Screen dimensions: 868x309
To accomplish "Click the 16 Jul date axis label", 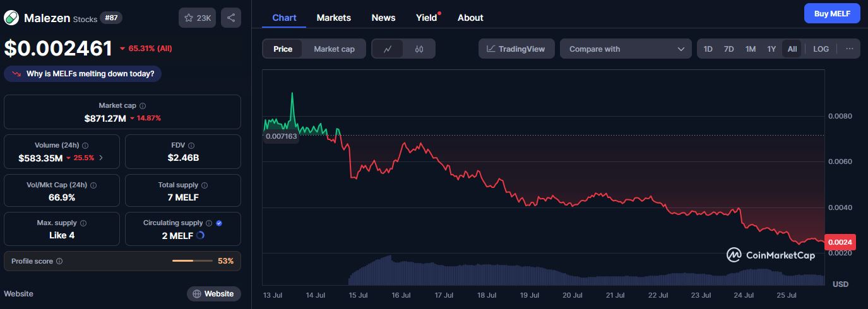I will (401, 294).
